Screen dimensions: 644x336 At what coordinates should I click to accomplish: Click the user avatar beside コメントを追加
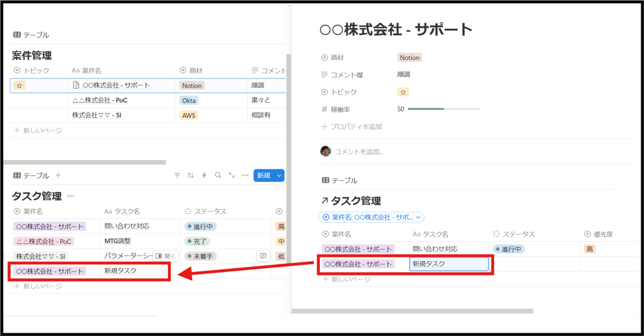(325, 151)
